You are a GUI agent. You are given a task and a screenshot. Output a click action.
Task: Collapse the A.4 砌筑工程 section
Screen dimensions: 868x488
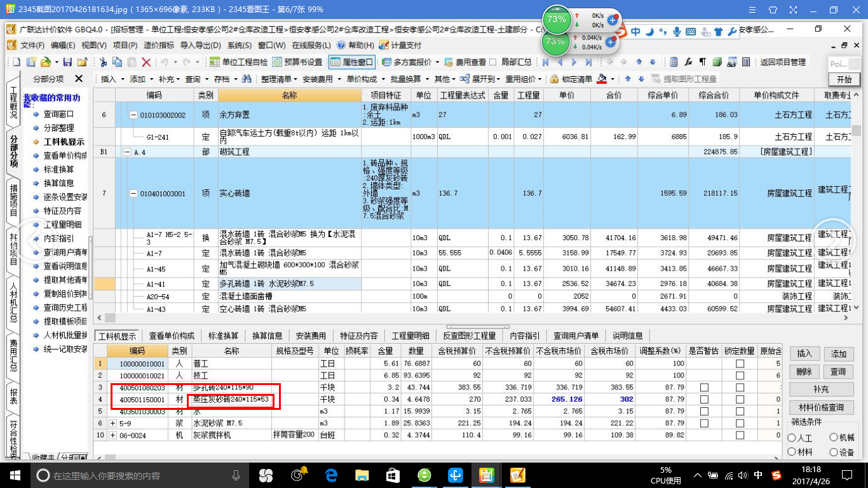[x=127, y=152]
